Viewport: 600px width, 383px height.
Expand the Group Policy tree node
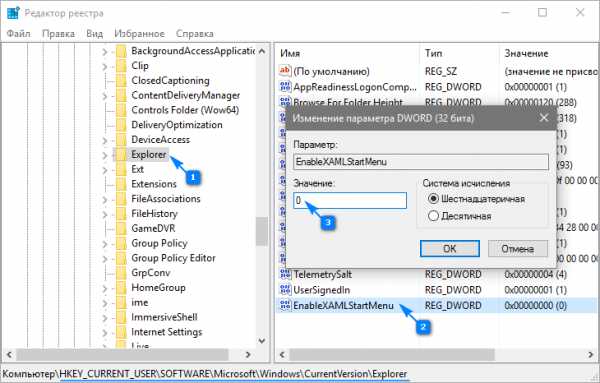pyautogui.click(x=104, y=244)
